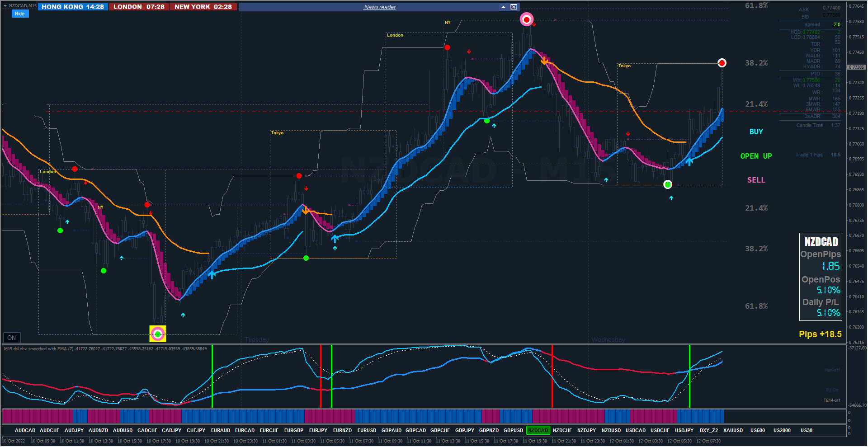The height and width of the screenshot is (447, 868).
Task: Click the yellow-boxed pink target marker
Action: click(x=158, y=334)
